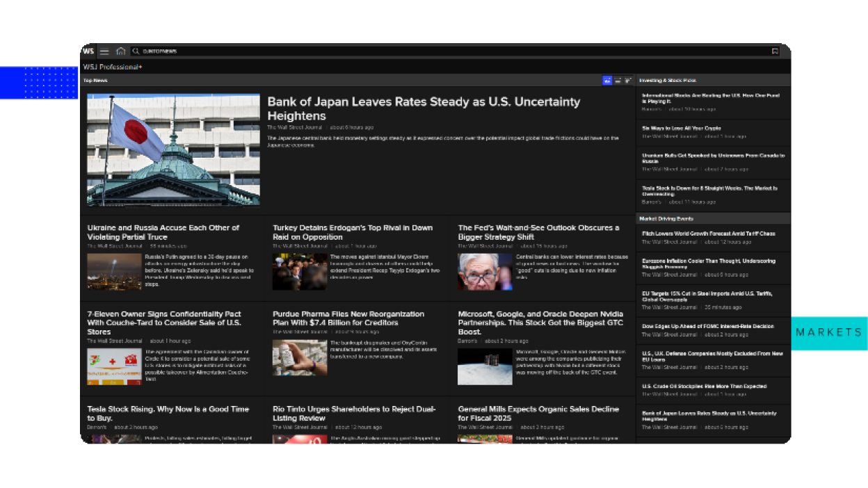Open the filter icon in Top News header
The width and height of the screenshot is (868, 488).
[x=628, y=81]
